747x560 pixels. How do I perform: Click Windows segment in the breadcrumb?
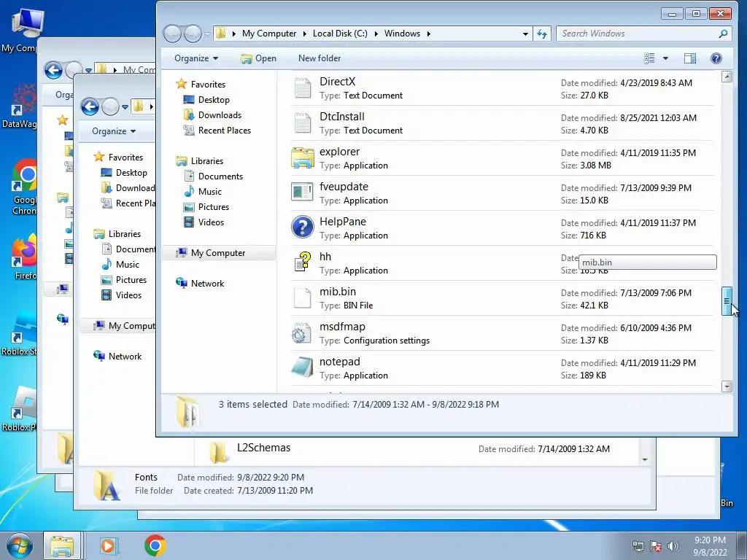(402, 34)
